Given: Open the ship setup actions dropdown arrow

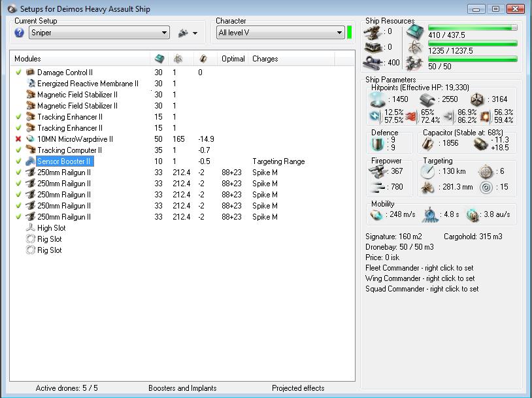Looking at the screenshot, I should coord(195,33).
